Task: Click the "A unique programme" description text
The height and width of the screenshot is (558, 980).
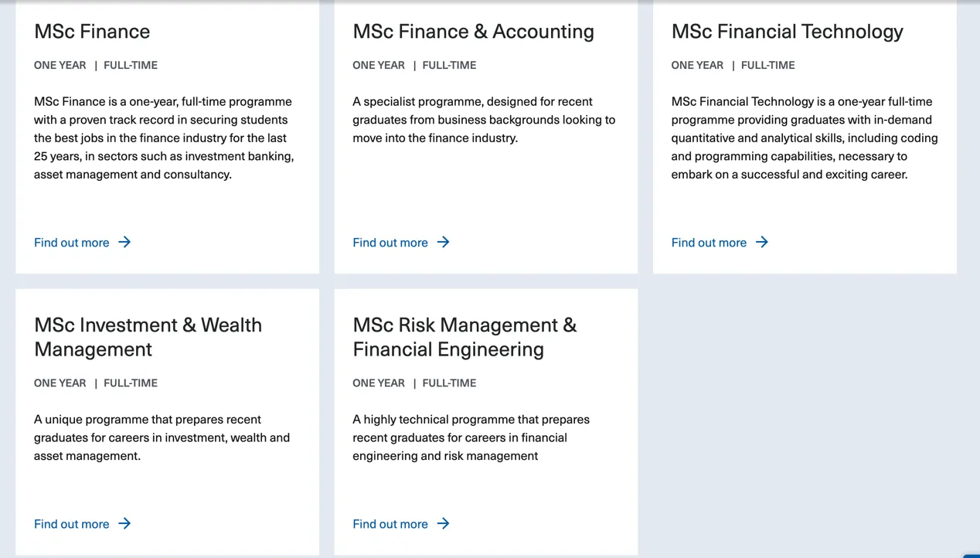Action: [162, 437]
